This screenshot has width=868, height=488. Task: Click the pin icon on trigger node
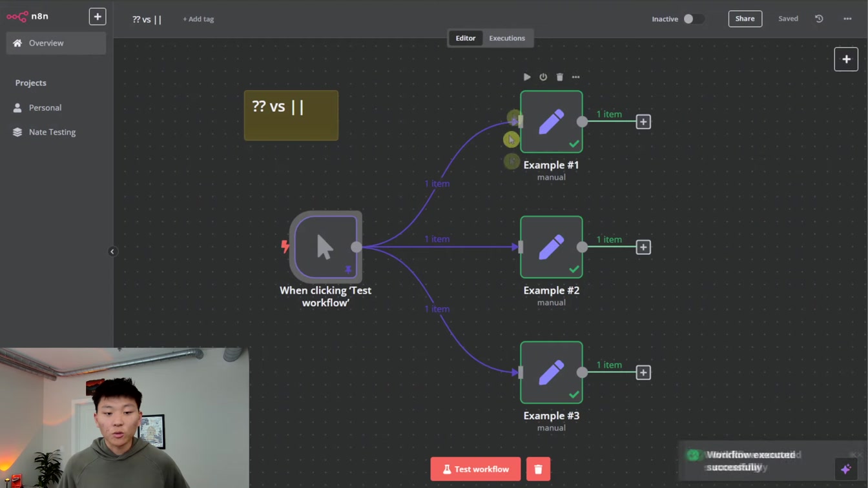point(349,269)
